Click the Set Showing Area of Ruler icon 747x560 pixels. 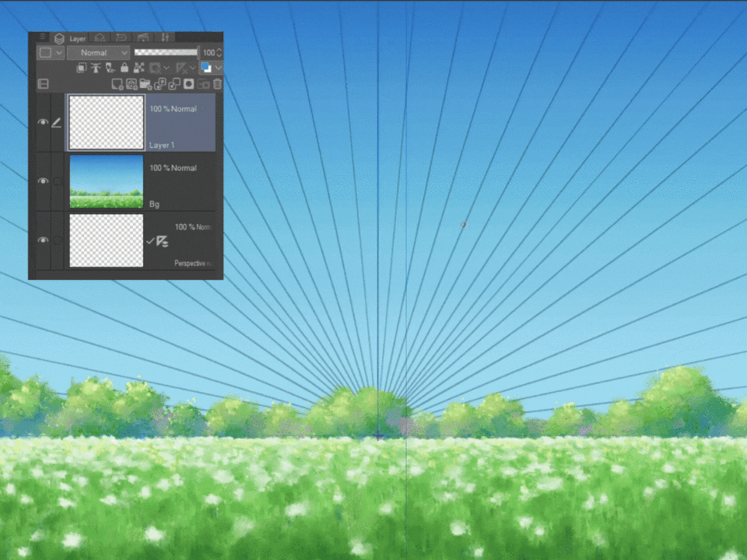(181, 68)
